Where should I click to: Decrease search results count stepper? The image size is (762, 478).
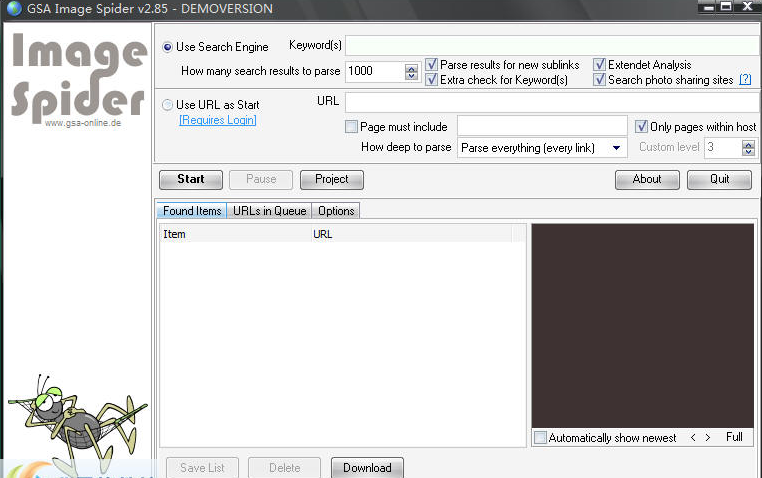click(411, 76)
